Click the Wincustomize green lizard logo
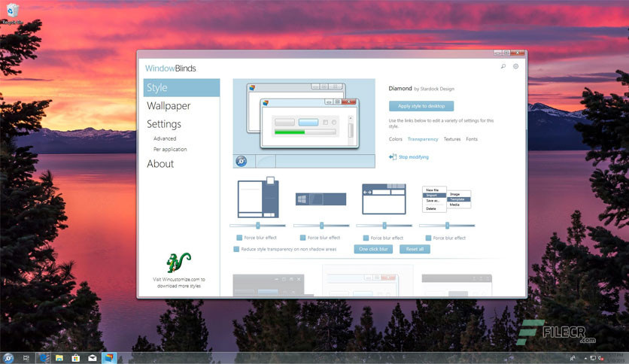The image size is (629, 364). [178, 262]
